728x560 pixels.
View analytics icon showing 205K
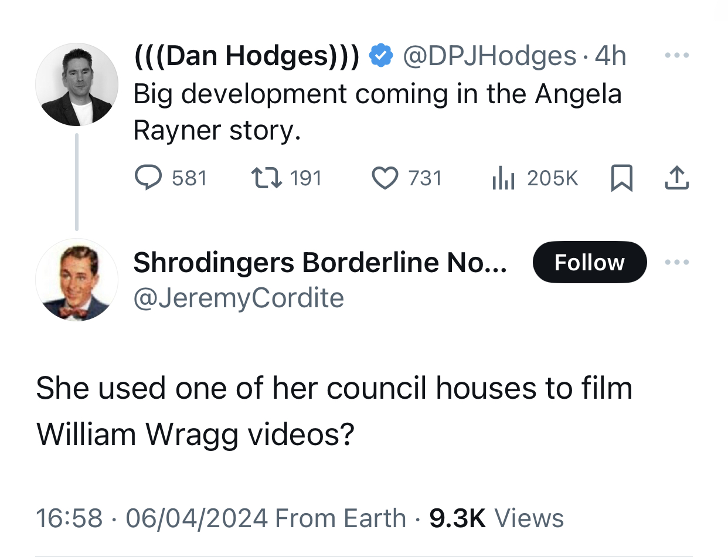tap(503, 178)
